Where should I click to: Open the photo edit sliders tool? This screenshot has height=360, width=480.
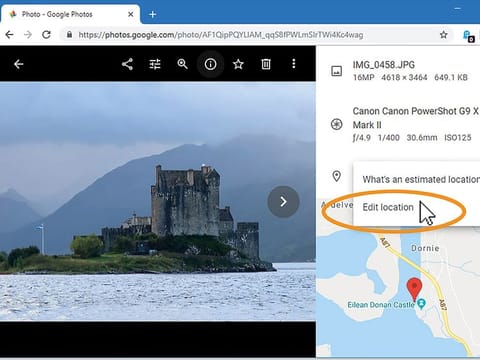[155, 64]
